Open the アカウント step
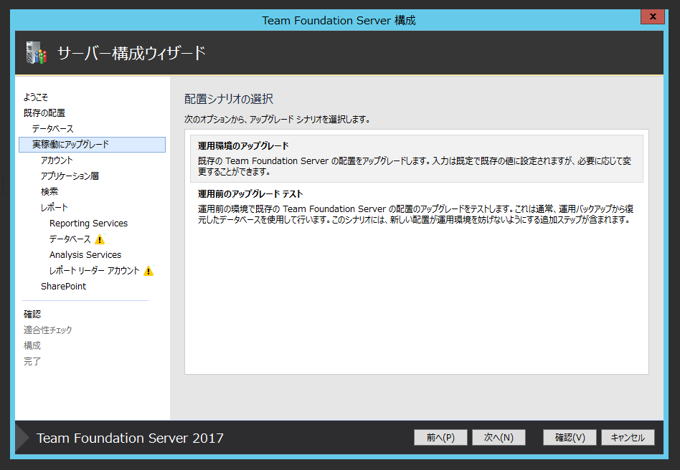 56,160
